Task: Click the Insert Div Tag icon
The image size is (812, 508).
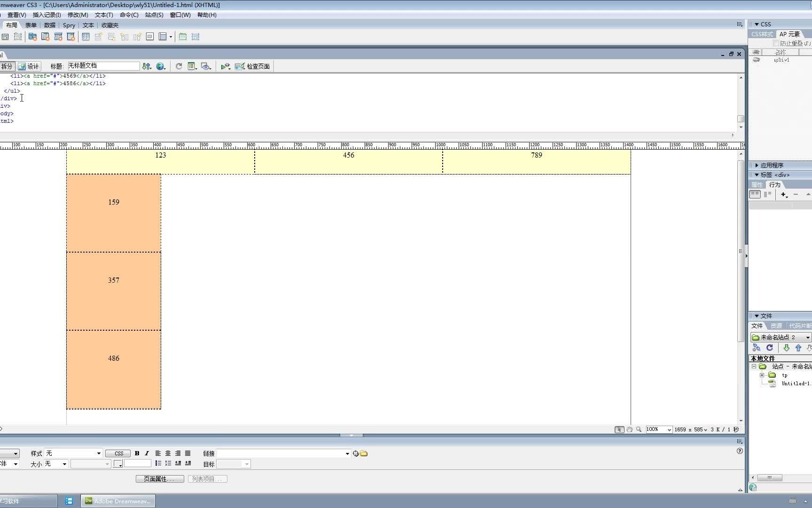Action: 5,37
